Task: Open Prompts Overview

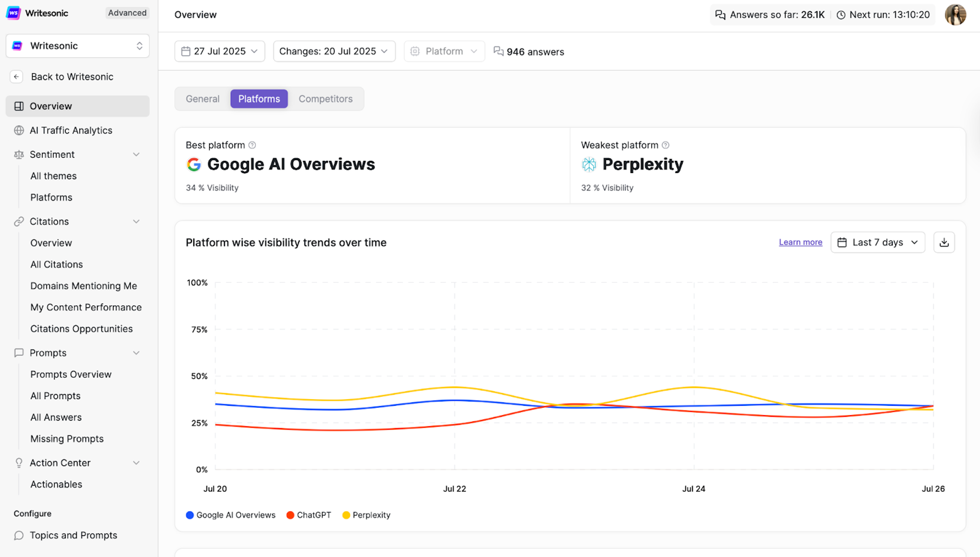Action: pyautogui.click(x=71, y=374)
